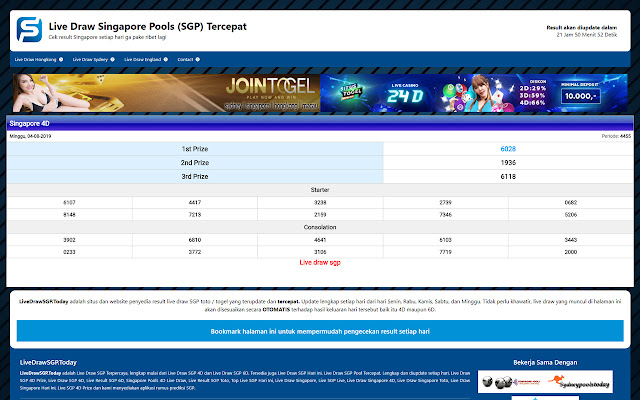Image resolution: width=640 pixels, height=400 pixels.
Task: Select Starter number 8148
Action: point(69,215)
